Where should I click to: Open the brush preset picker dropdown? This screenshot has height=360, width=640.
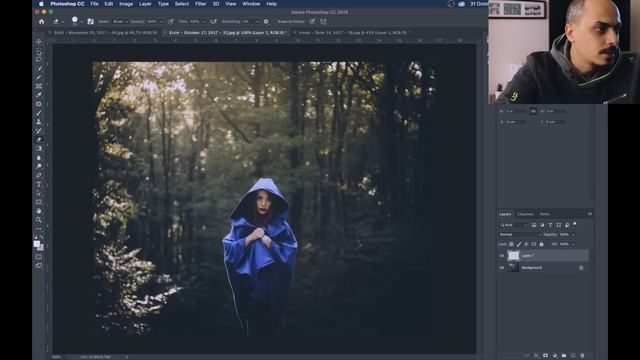pyautogui.click(x=82, y=22)
